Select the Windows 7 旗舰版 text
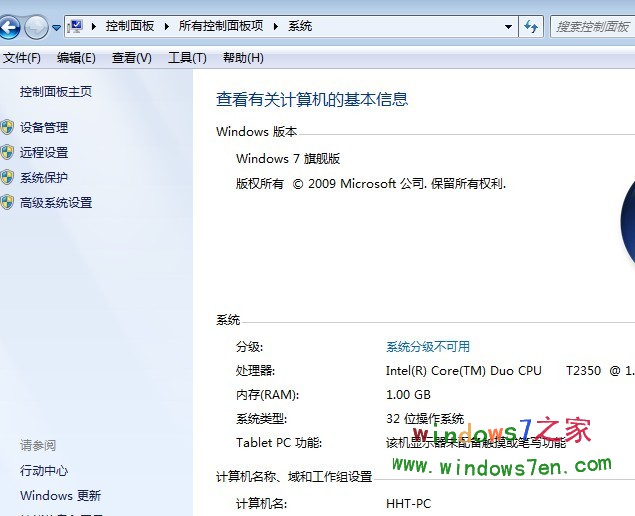Screen dimensions: 635x516 coord(288,158)
